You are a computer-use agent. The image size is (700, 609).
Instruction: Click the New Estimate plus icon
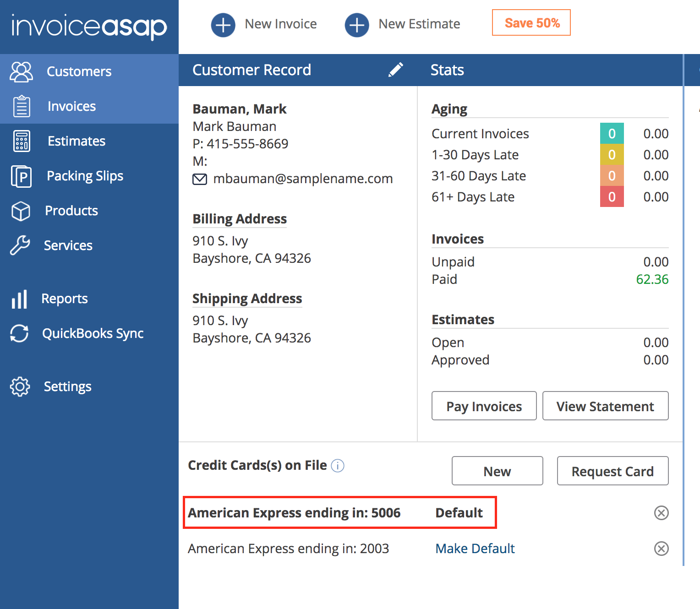(x=357, y=25)
